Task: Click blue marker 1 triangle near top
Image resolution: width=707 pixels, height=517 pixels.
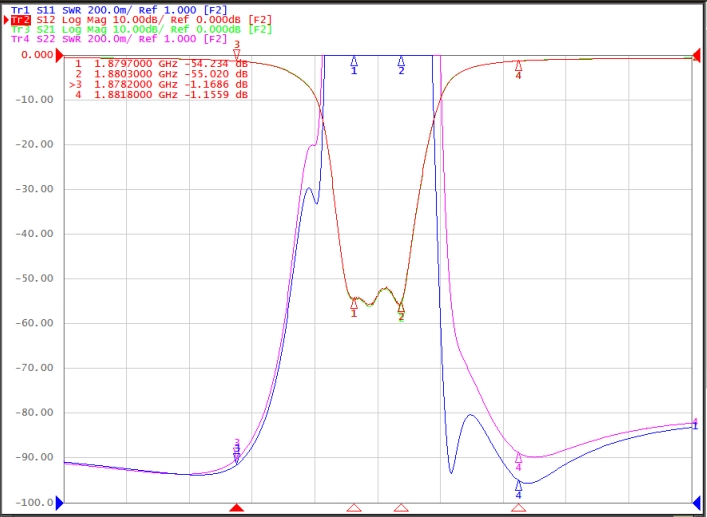Action: [x=354, y=61]
